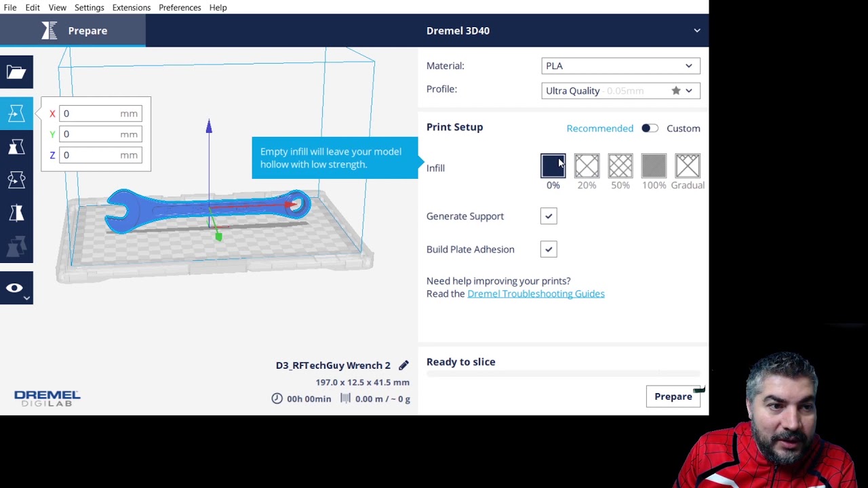Click the filament usage spool icon

pos(345,399)
